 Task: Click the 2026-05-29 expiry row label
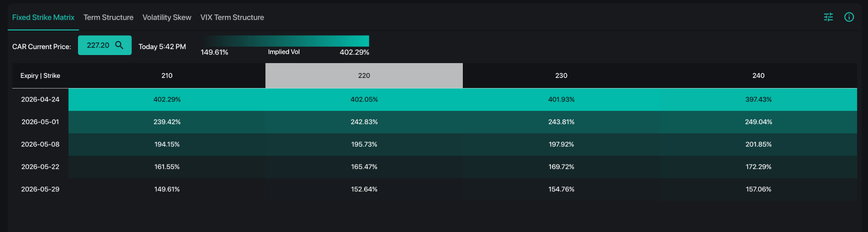[x=40, y=189]
